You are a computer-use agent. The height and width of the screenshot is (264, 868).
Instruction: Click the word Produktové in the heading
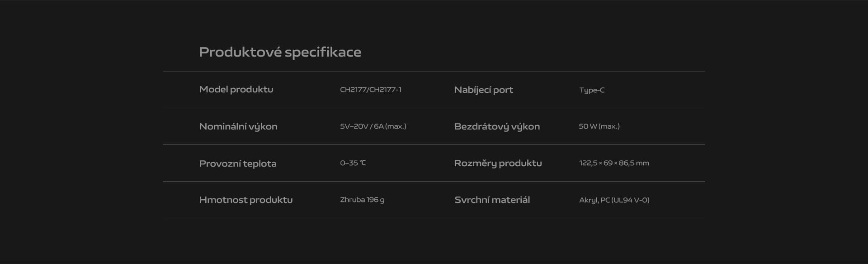(x=241, y=52)
